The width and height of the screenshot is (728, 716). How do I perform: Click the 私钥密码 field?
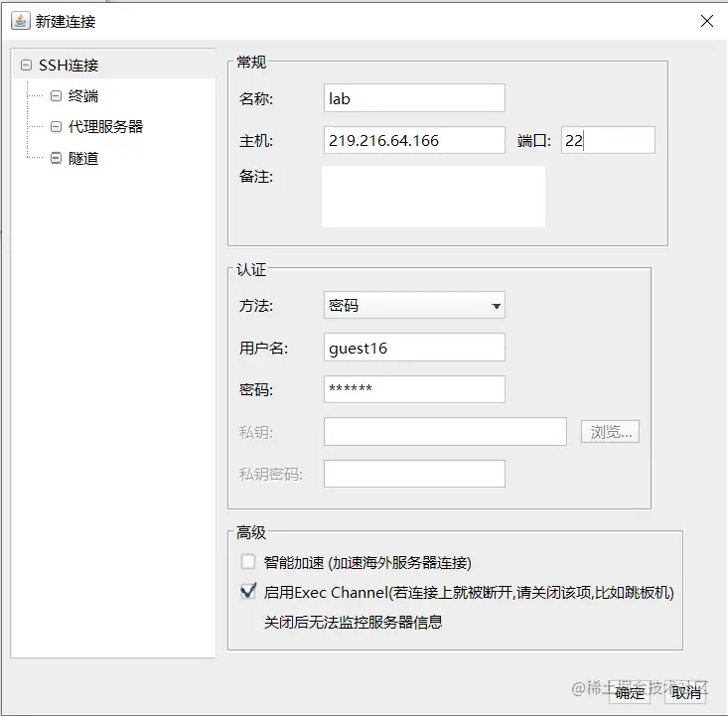tap(414, 474)
